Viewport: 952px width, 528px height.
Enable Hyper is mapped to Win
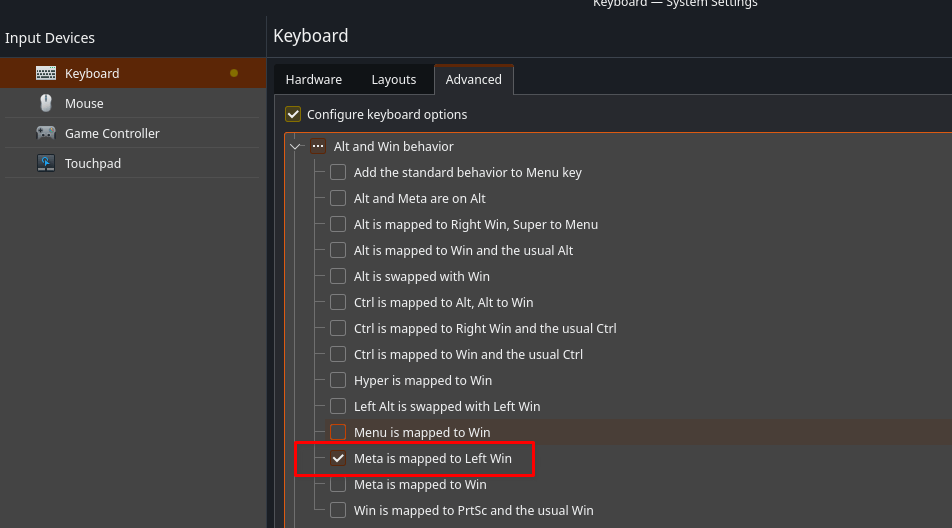click(338, 380)
